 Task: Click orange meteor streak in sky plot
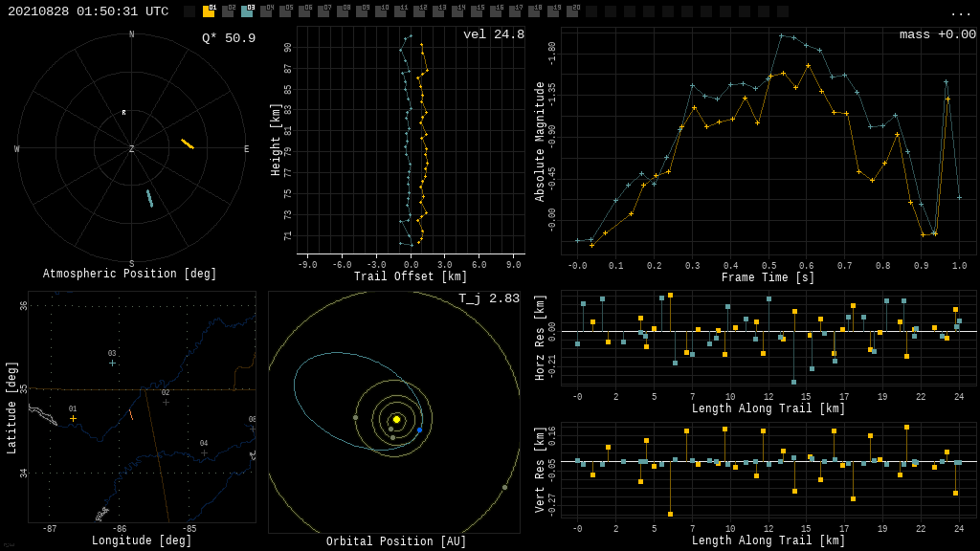point(188,143)
